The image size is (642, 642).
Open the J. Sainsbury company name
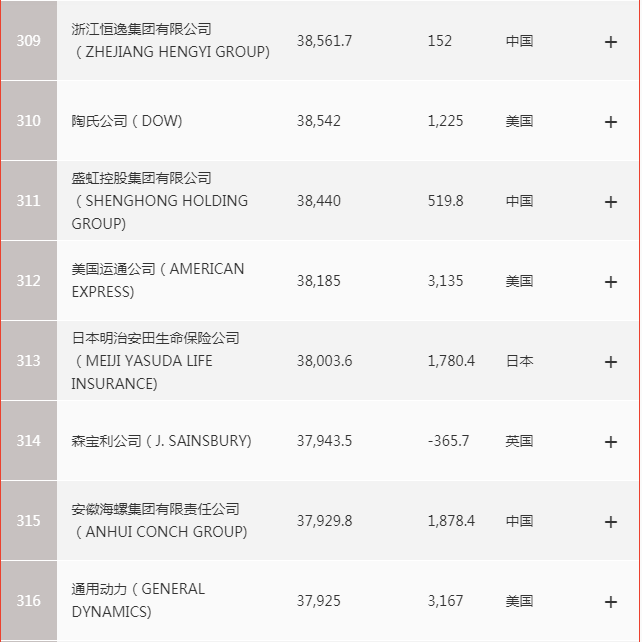(161, 441)
